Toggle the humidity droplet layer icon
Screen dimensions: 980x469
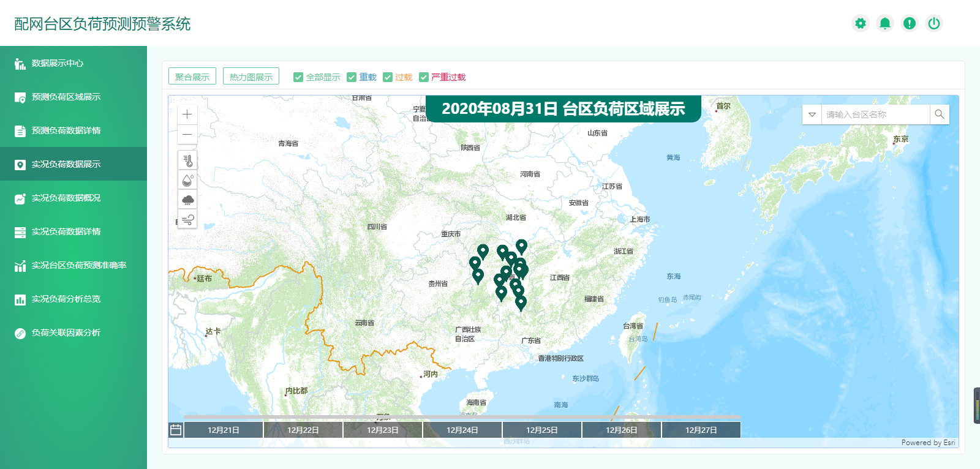(x=187, y=180)
